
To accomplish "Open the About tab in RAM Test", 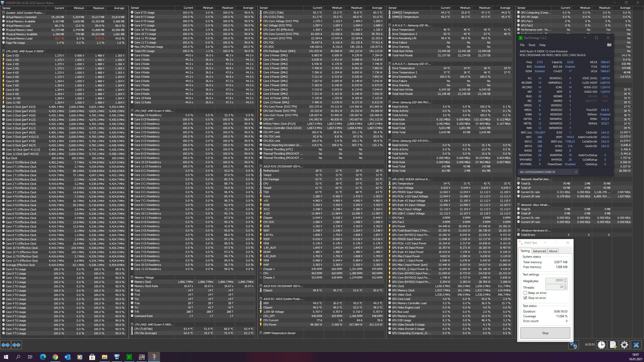I will pos(553,251).
